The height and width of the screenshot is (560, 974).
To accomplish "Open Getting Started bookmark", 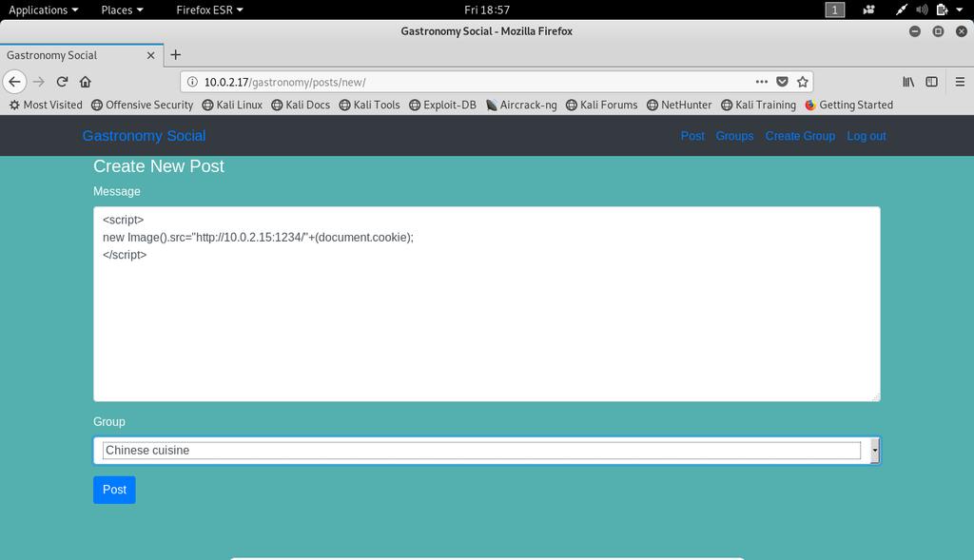I will click(x=849, y=105).
